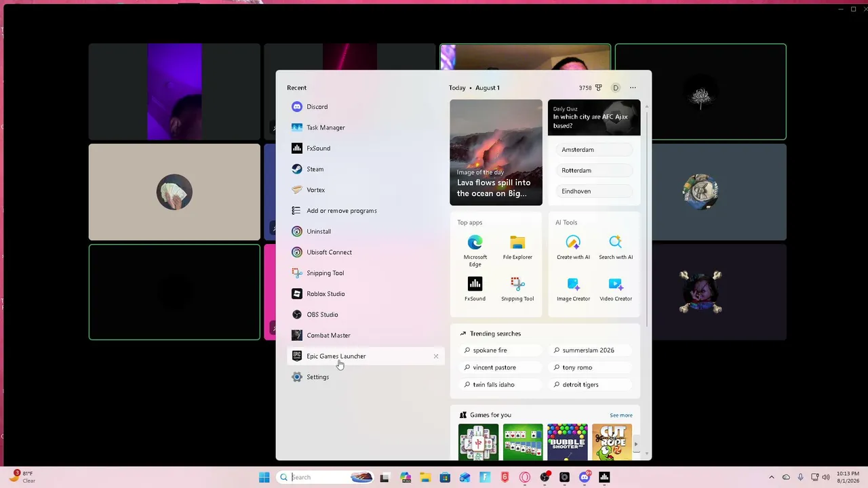The height and width of the screenshot is (488, 868).
Task: Open the more options ellipsis menu
Action: pyautogui.click(x=633, y=87)
